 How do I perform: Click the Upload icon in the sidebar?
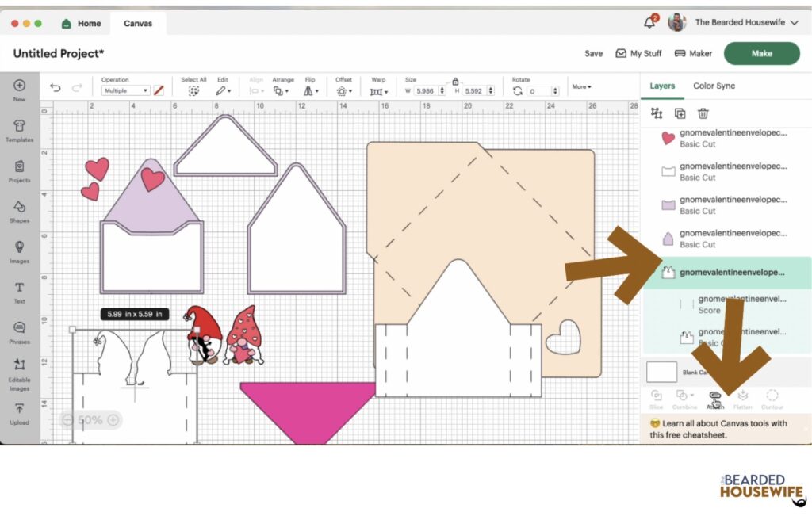[19, 412]
